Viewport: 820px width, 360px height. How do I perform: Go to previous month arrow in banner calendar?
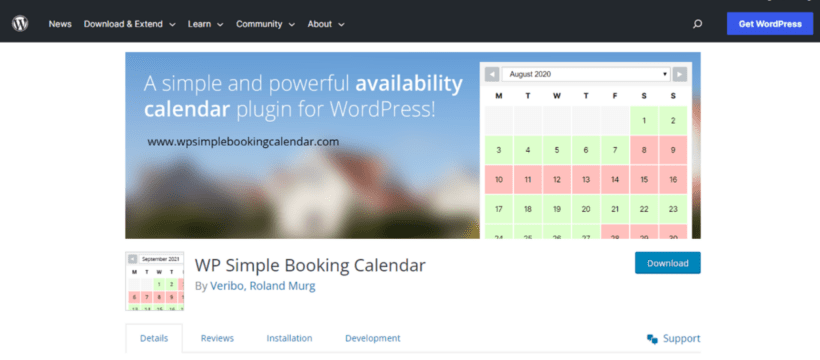[492, 74]
